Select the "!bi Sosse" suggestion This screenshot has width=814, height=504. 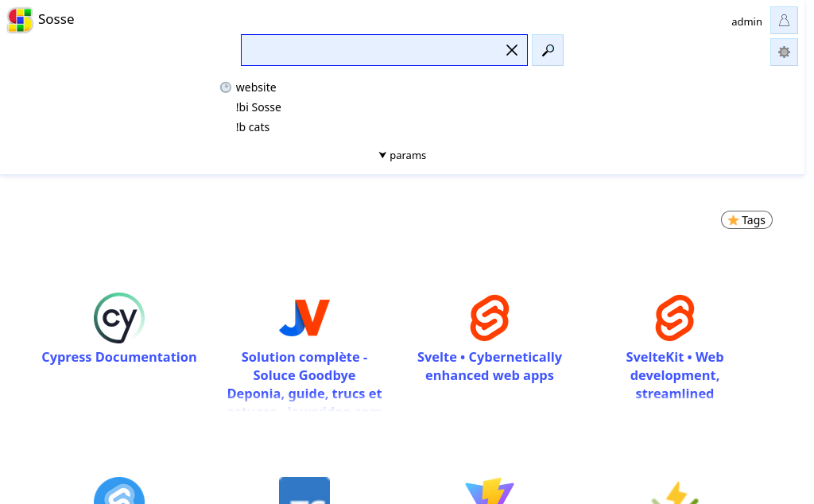(258, 107)
